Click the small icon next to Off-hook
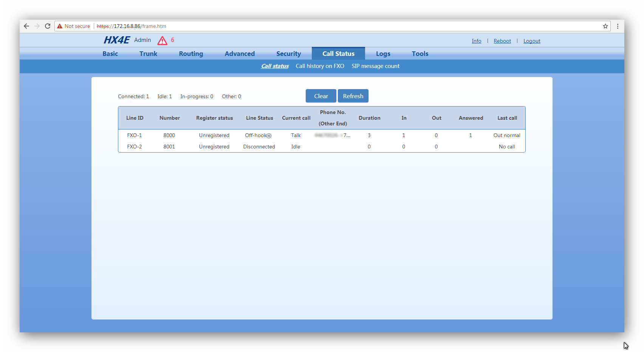Image resolution: width=644 pixels, height=352 pixels. point(269,136)
